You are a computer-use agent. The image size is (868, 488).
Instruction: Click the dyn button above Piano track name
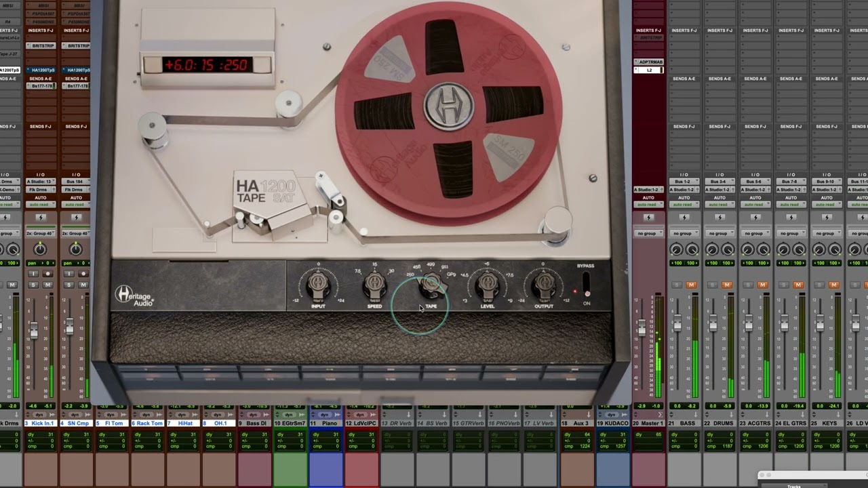coord(324,414)
